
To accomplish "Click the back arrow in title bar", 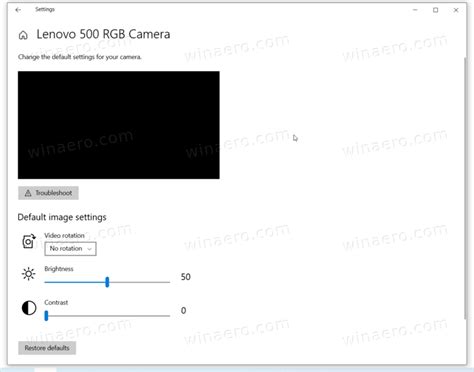I will pos(18,10).
